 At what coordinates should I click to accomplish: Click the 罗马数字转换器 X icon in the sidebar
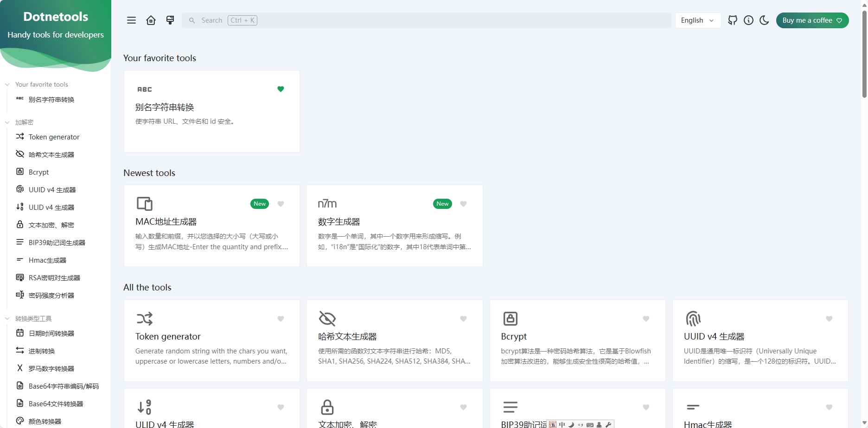(x=20, y=368)
